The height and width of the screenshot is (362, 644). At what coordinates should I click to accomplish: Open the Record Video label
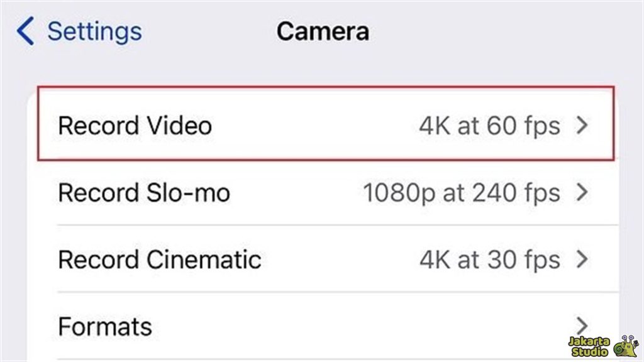coord(135,126)
